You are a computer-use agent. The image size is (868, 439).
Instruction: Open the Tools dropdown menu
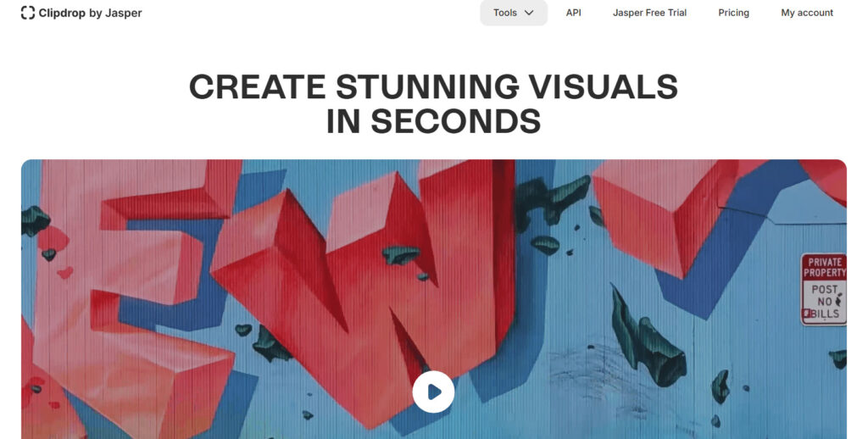pyautogui.click(x=514, y=13)
